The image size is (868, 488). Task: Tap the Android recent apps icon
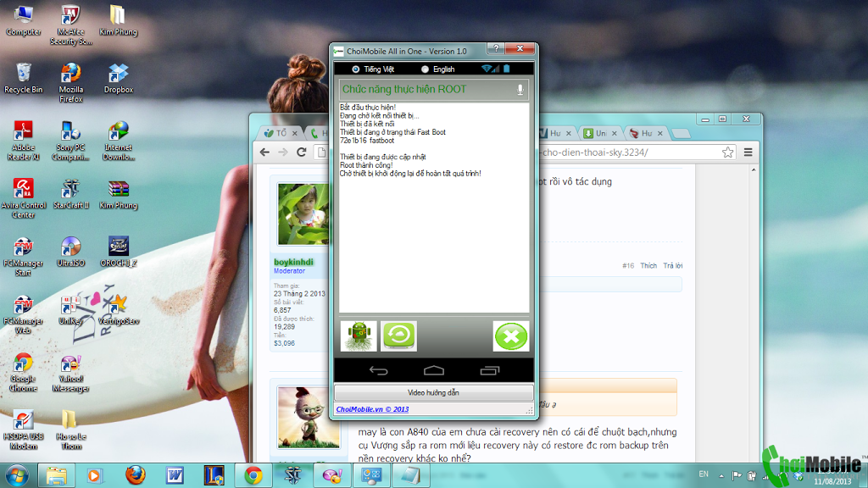(490, 371)
